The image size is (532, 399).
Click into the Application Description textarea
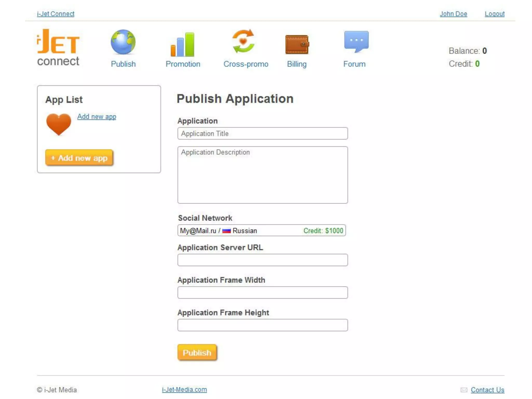[x=262, y=175]
